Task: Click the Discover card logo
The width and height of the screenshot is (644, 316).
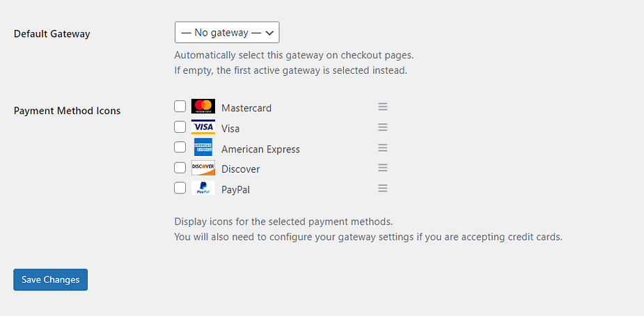Action: (x=203, y=168)
